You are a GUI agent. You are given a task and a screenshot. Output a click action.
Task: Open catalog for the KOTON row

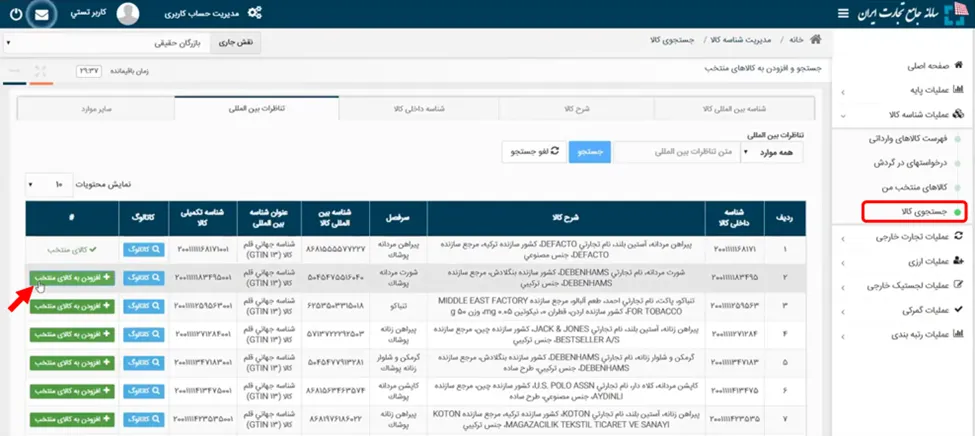click(x=144, y=419)
